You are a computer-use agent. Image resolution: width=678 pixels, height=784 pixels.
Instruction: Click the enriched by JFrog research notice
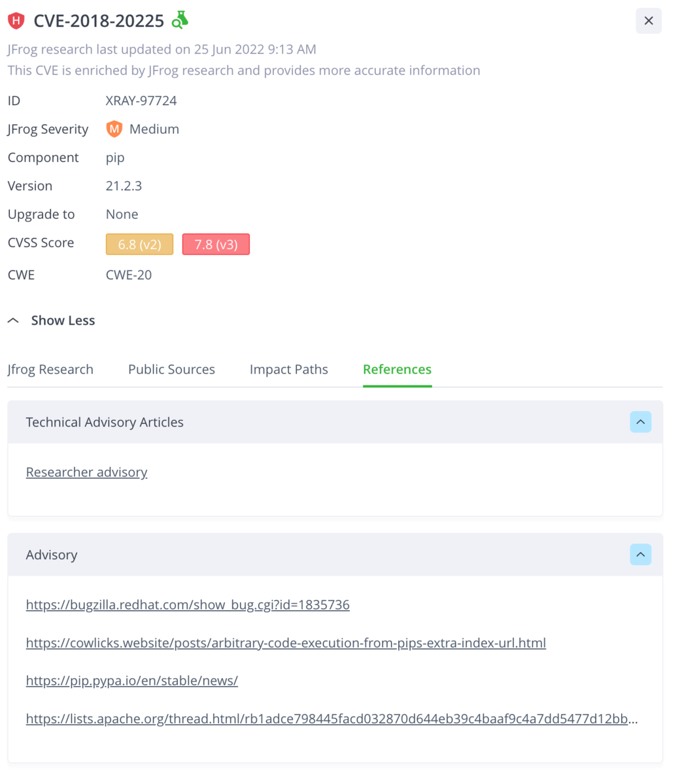coord(244,71)
